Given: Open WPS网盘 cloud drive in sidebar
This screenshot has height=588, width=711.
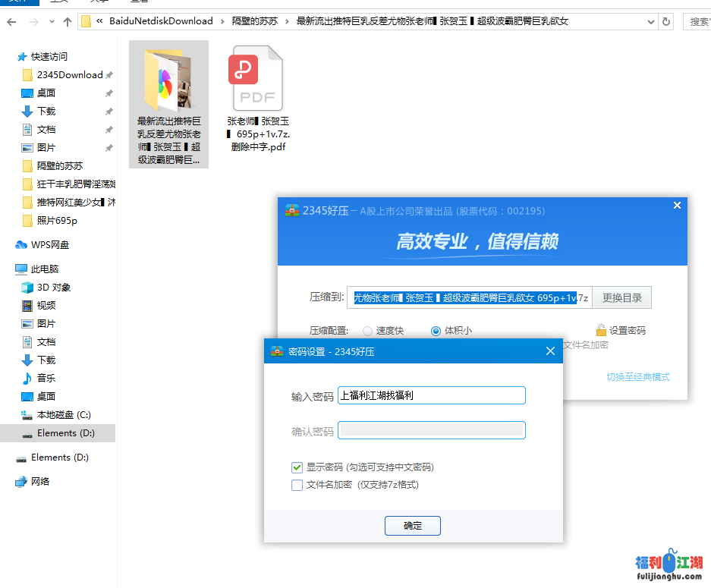Looking at the screenshot, I should pos(49,245).
